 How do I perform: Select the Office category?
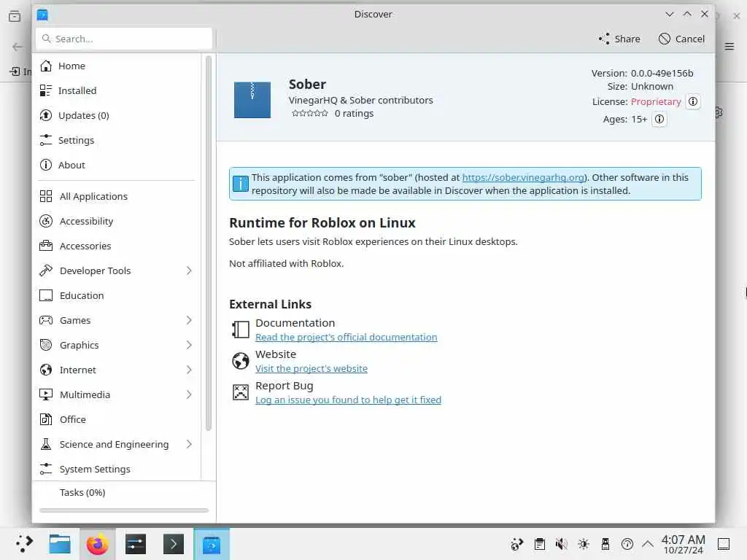pyautogui.click(x=117, y=419)
